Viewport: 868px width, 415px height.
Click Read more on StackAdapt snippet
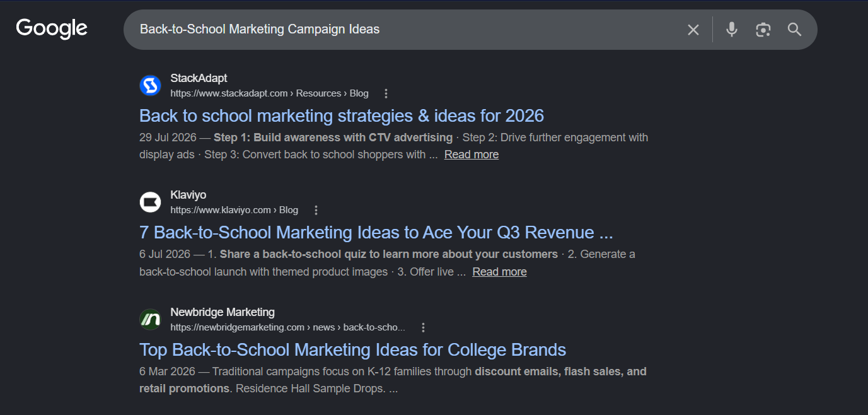[472, 155]
